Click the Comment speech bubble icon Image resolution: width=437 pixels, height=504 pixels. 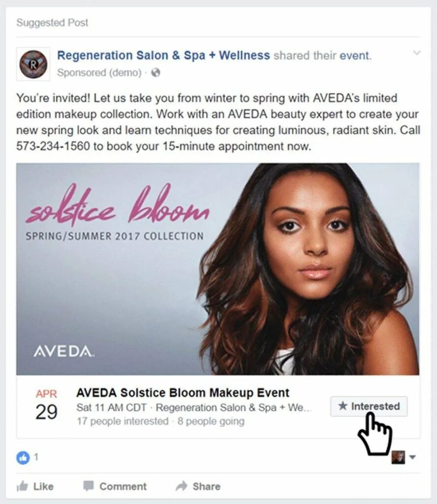pos(89,486)
